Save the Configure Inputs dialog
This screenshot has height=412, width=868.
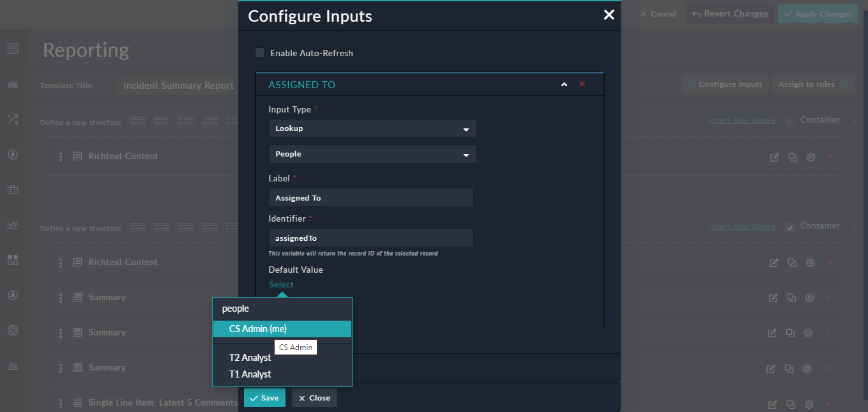[264, 397]
